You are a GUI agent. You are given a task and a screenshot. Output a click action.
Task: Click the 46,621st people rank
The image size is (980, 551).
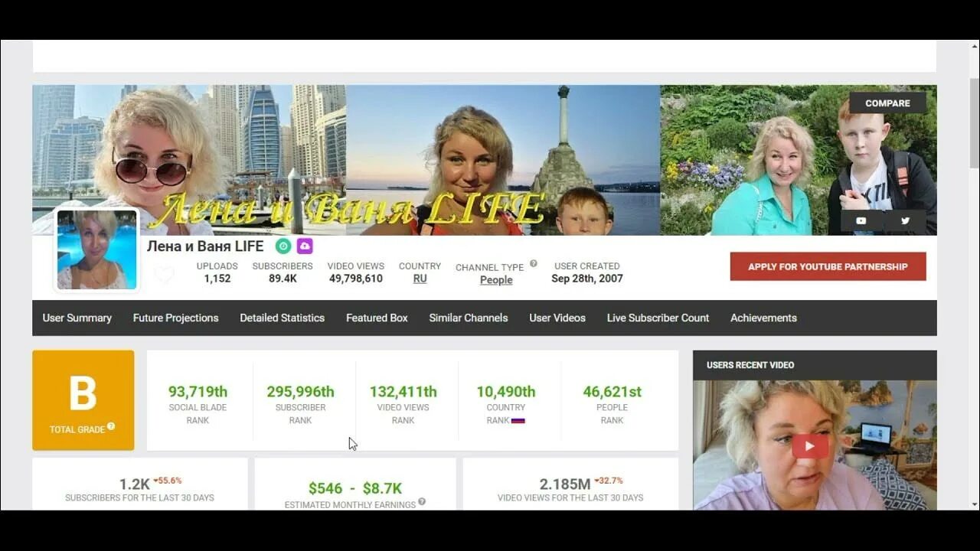pyautogui.click(x=612, y=392)
